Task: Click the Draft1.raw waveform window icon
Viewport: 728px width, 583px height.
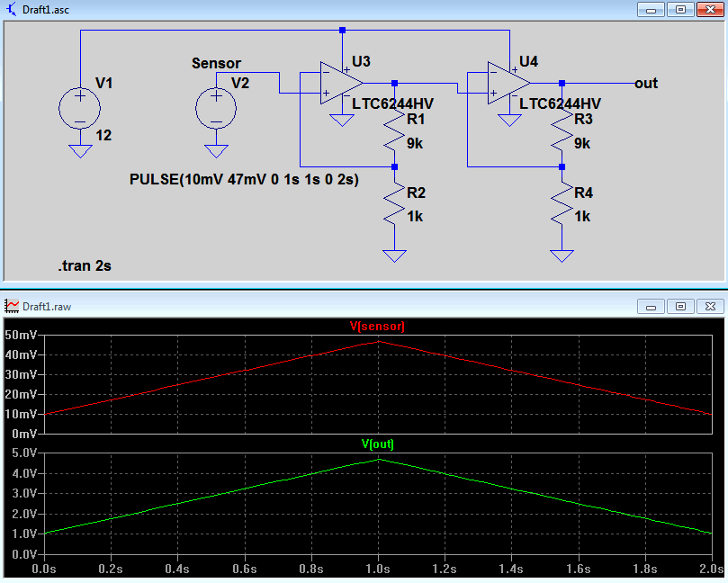Action: 12,306
